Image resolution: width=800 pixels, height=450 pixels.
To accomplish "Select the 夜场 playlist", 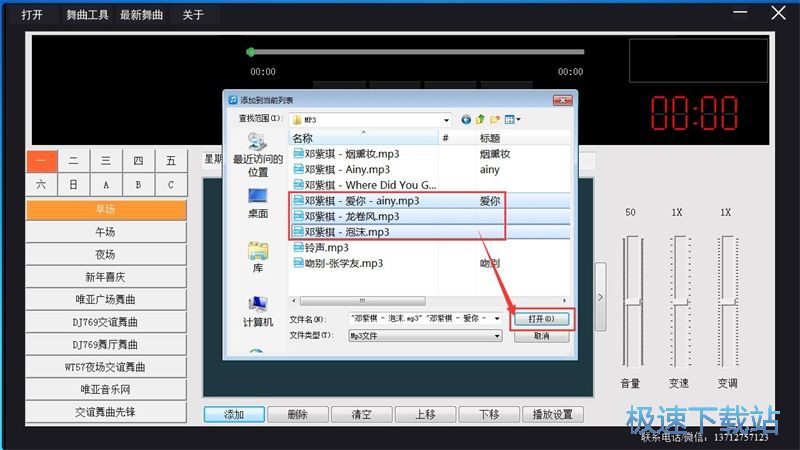I will pyautogui.click(x=106, y=255).
